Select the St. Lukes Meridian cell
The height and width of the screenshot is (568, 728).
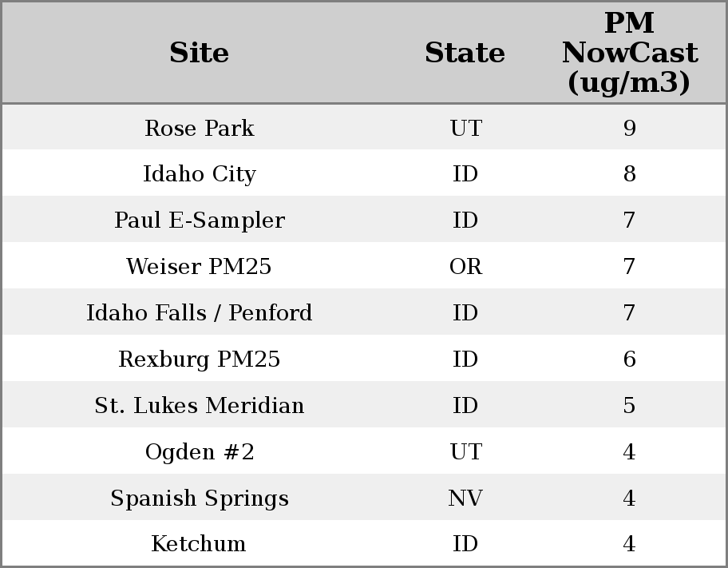pyautogui.click(x=199, y=406)
